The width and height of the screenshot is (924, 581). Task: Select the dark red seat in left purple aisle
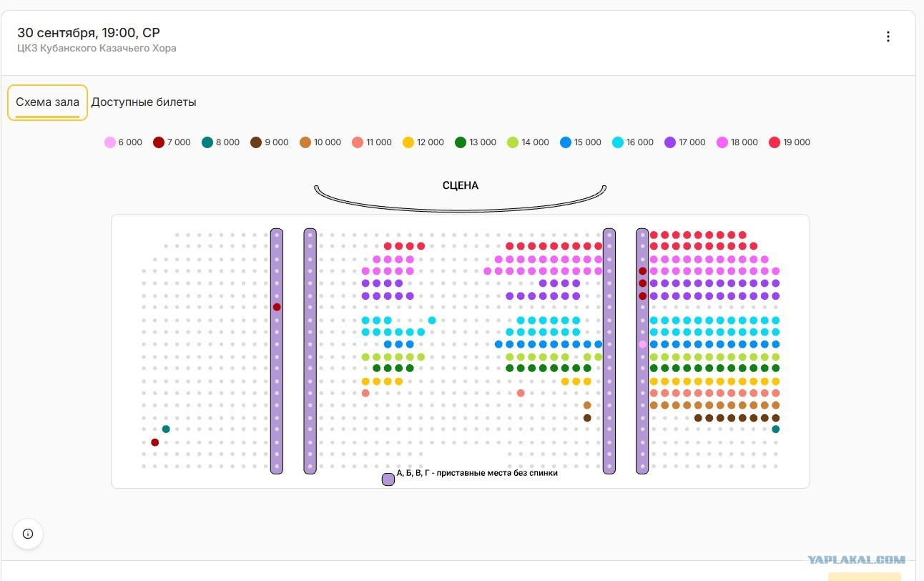[x=277, y=307]
